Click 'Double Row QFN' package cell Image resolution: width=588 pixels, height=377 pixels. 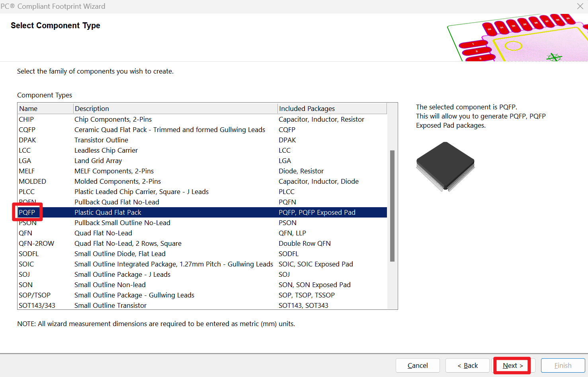(305, 243)
